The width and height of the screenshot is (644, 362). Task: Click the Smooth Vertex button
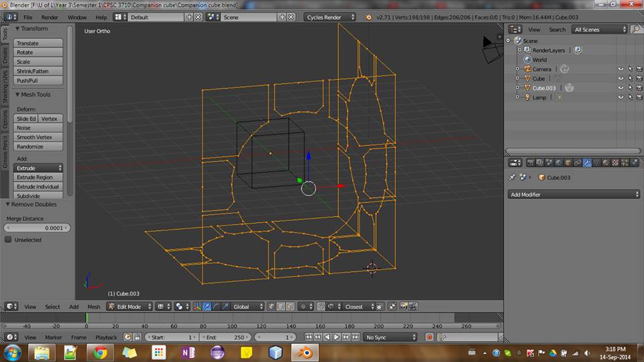click(x=38, y=137)
